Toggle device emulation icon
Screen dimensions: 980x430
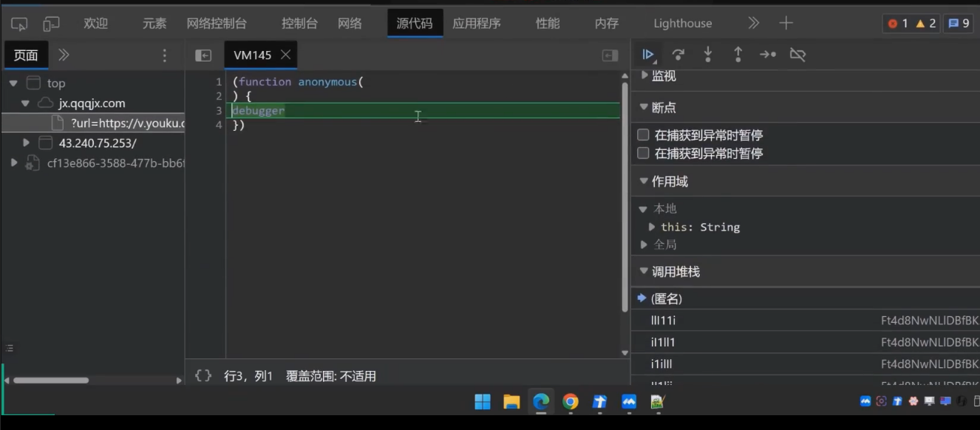[51, 24]
